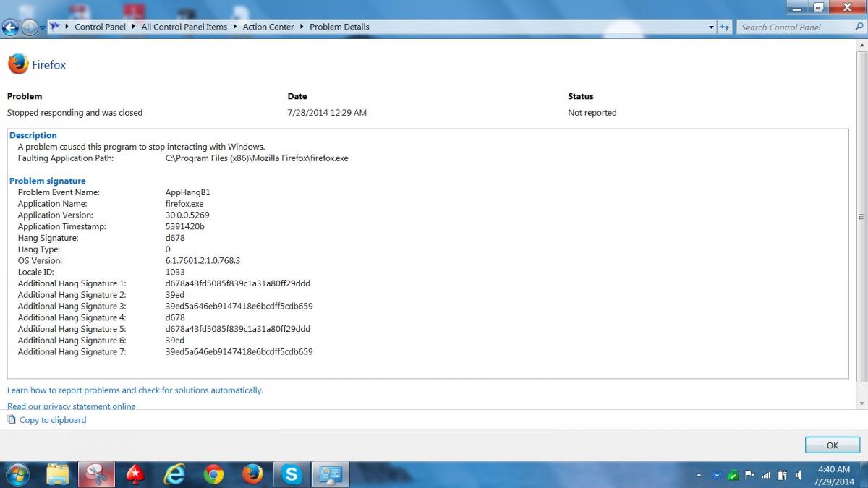Click the network signal tray icon
This screenshot has width=868, height=488.
[x=766, y=476]
